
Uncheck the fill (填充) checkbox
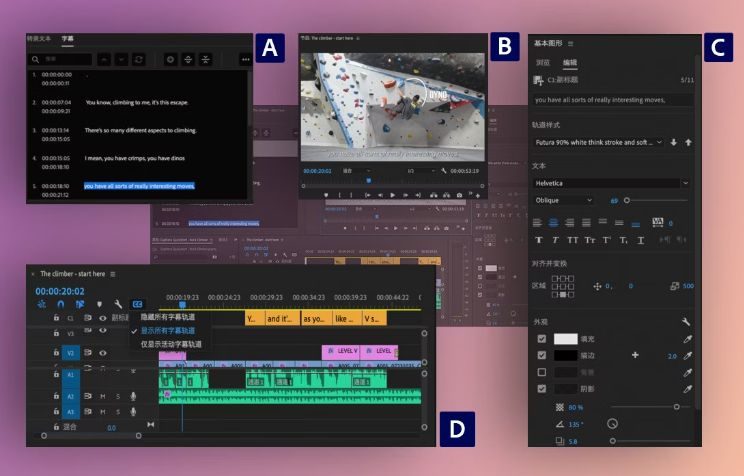click(542, 339)
